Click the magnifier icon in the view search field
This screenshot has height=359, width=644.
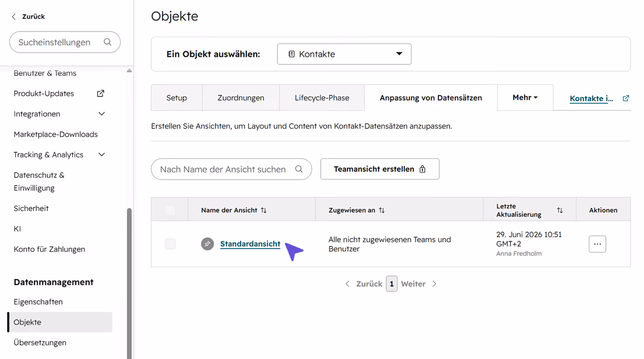point(299,169)
